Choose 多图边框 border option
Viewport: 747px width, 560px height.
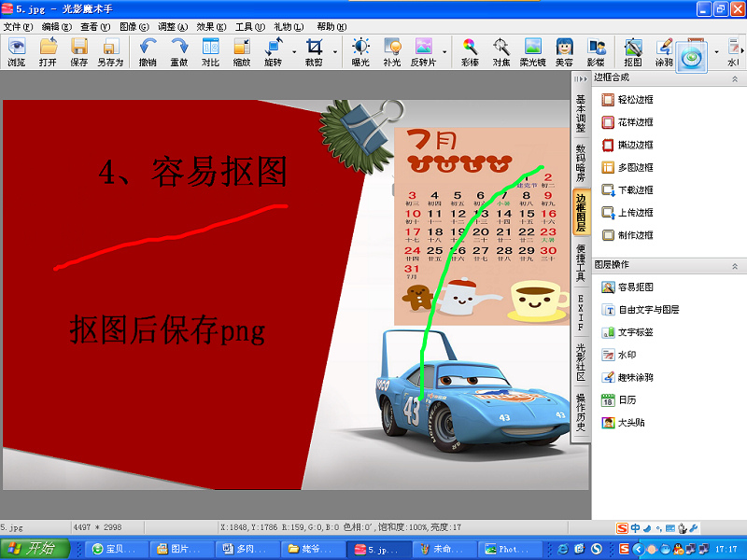coord(627,168)
